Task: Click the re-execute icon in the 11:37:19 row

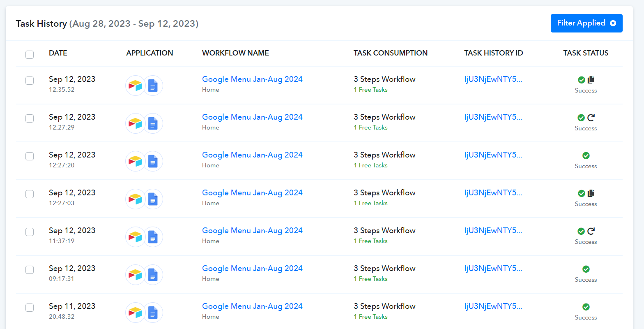Action: [x=591, y=231]
